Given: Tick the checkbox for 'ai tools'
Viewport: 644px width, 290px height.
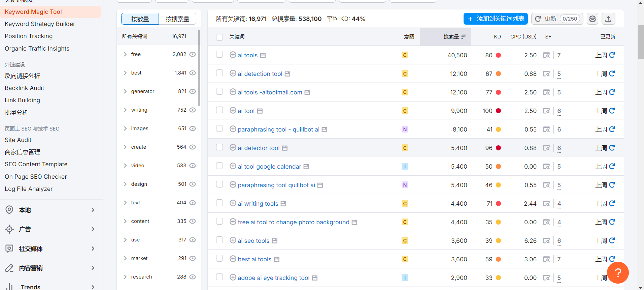Looking at the screenshot, I should pos(219,54).
